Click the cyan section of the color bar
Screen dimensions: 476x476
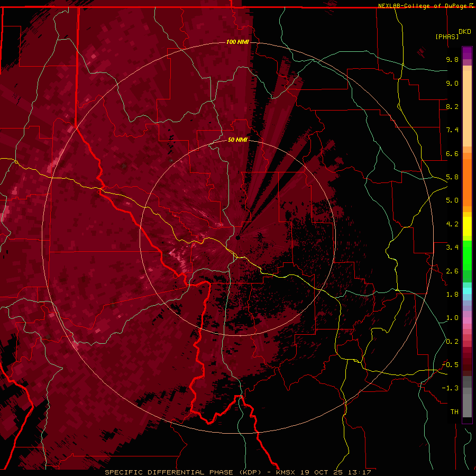click(467, 291)
